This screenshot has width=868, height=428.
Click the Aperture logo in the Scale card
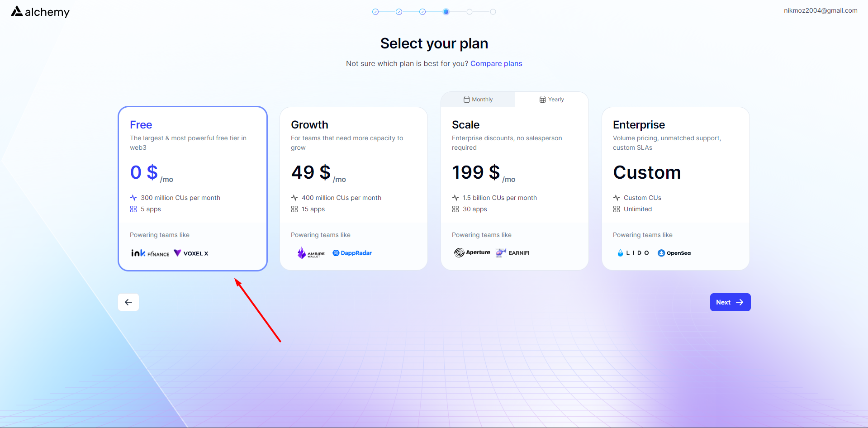[472, 252]
